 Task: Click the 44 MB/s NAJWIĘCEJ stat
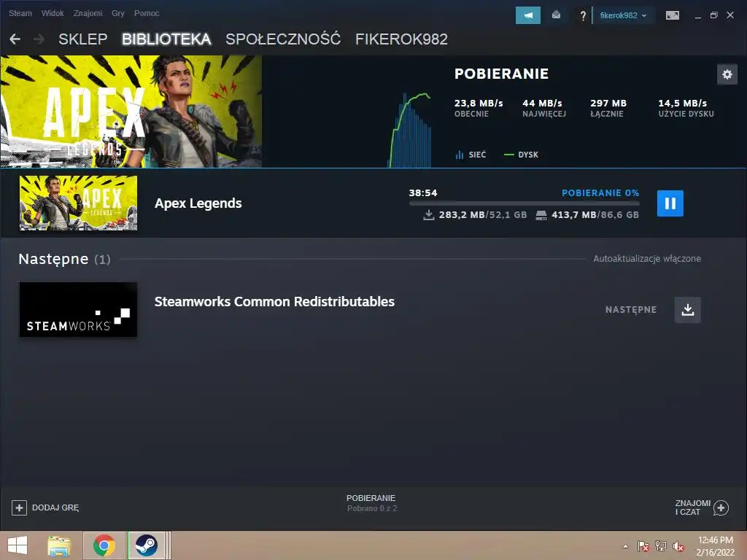[x=544, y=108]
